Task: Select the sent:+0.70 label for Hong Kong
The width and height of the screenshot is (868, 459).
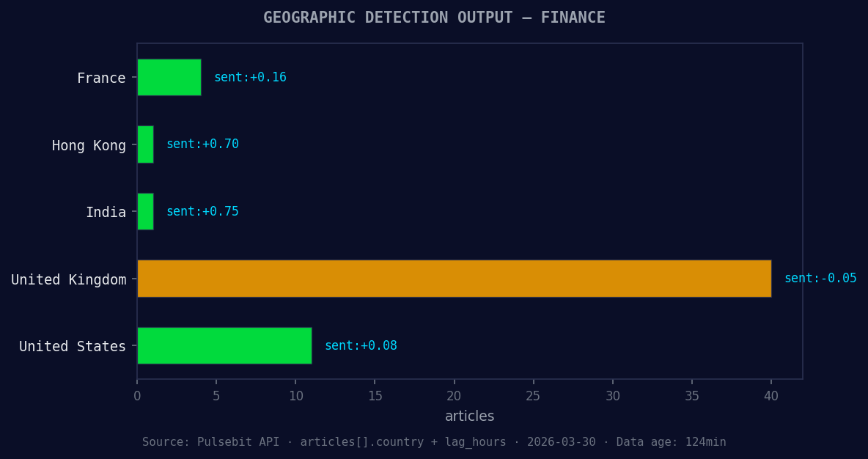Action: point(203,144)
